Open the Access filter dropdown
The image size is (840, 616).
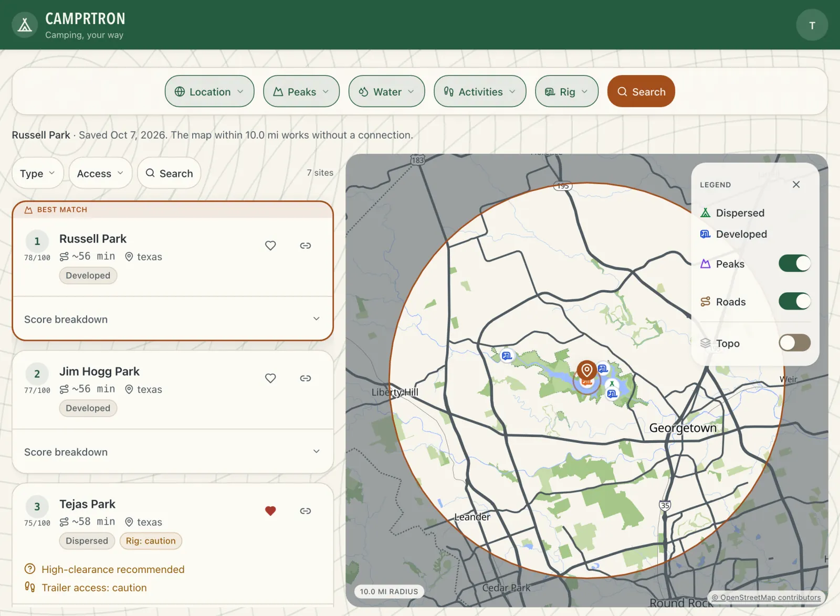point(100,173)
